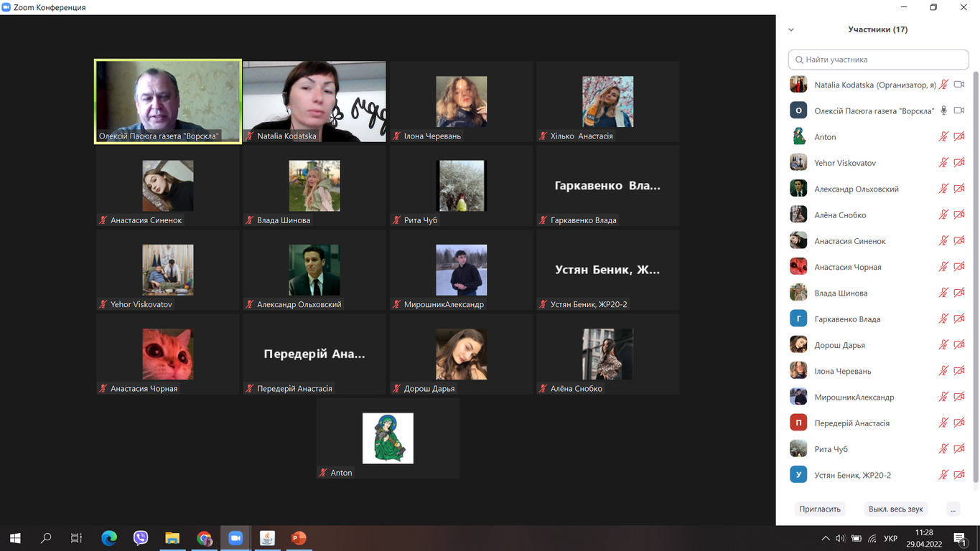Click the volume icon in system tray
Image resolution: width=980 pixels, height=551 pixels.
[840, 538]
